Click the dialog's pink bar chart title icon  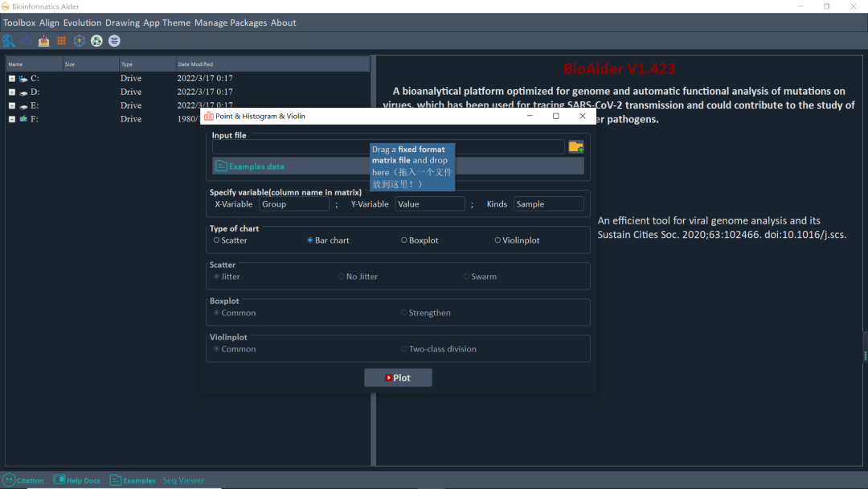pyautogui.click(x=209, y=117)
